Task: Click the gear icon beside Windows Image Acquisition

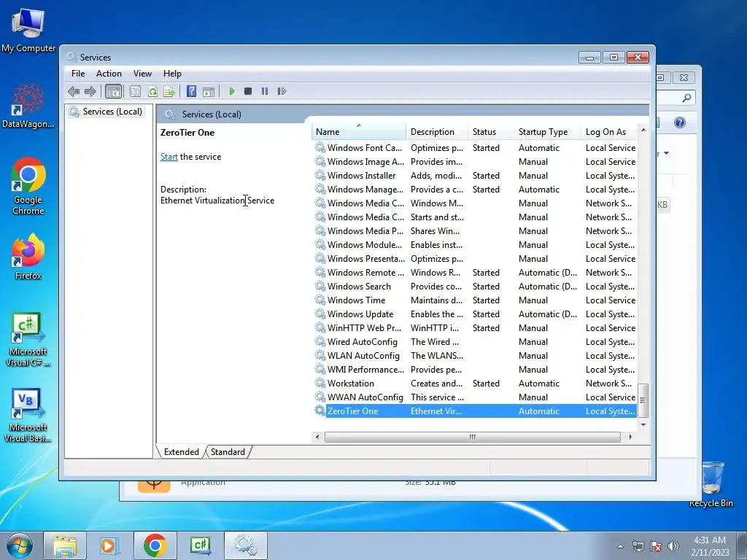Action: point(320,161)
